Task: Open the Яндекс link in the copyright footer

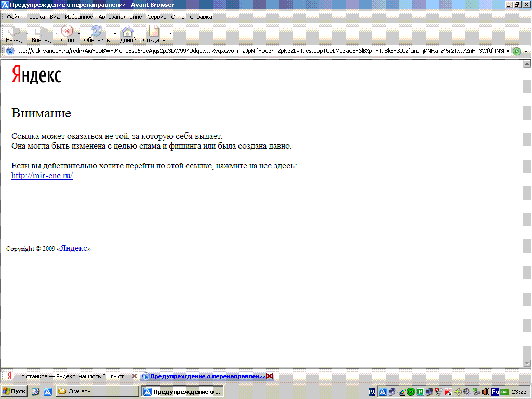Action: (x=74, y=248)
